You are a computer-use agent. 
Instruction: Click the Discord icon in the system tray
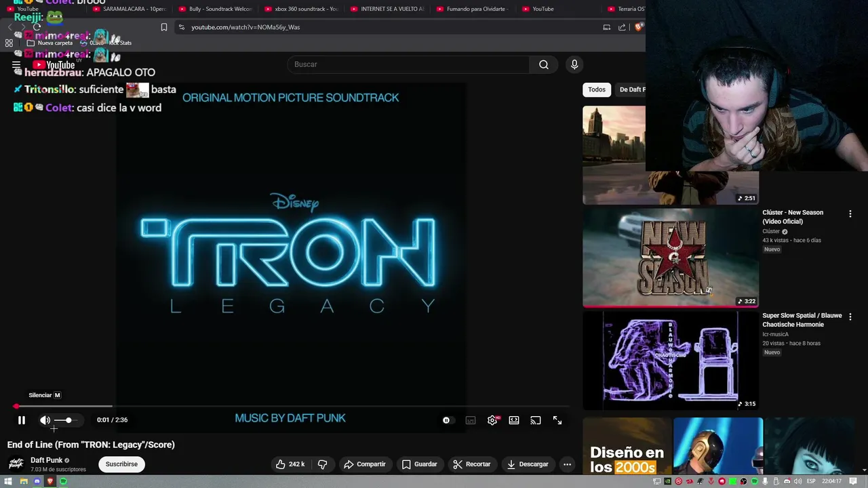tap(787, 481)
